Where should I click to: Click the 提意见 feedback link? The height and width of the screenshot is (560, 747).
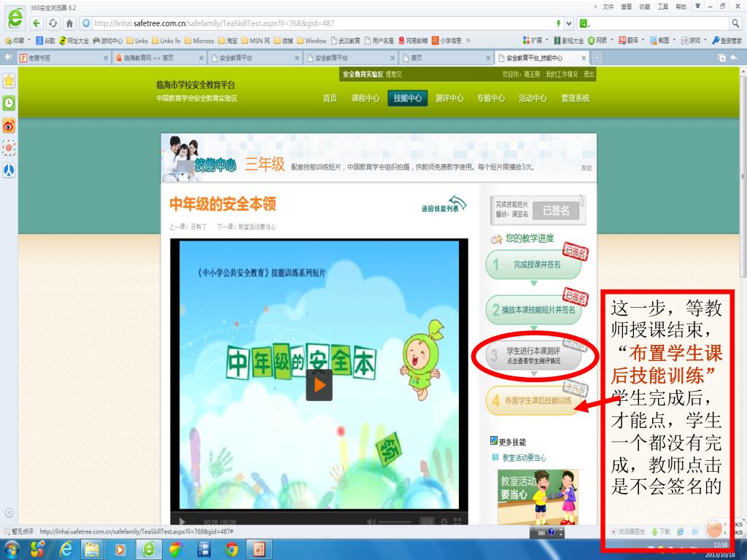(393, 74)
